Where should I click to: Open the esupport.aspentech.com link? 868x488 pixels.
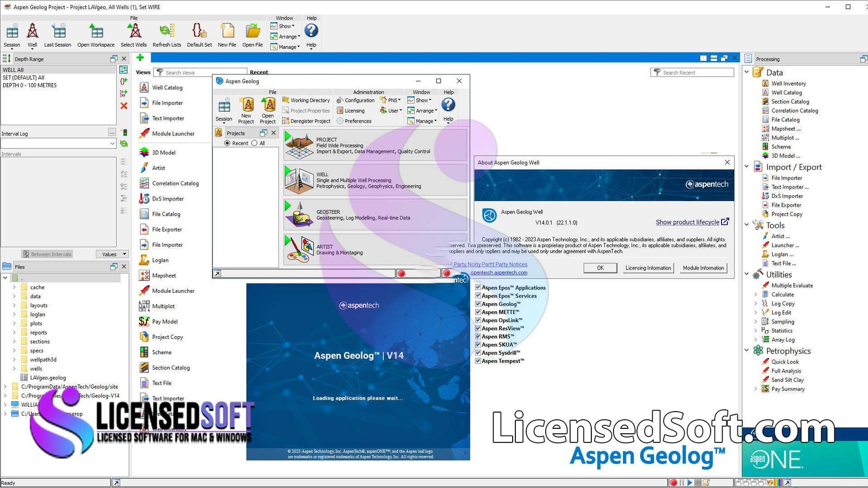499,273
